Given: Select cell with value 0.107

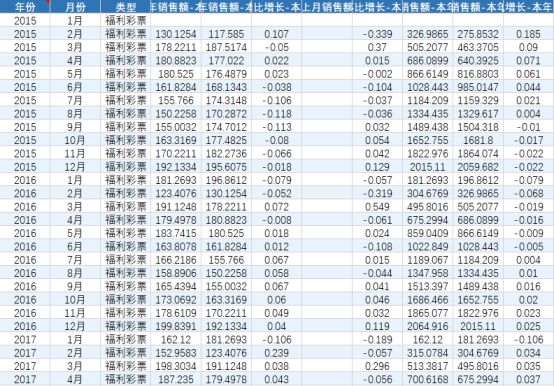Looking at the screenshot, I should (277, 34).
